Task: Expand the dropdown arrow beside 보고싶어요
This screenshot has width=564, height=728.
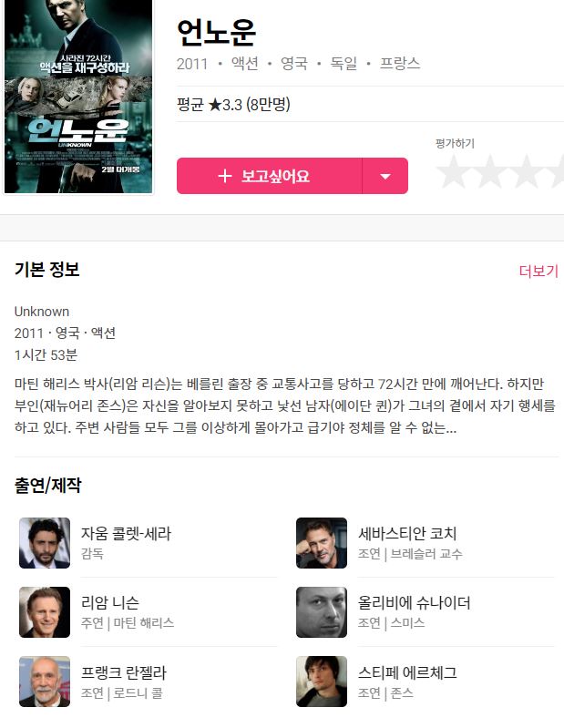Action: (385, 176)
